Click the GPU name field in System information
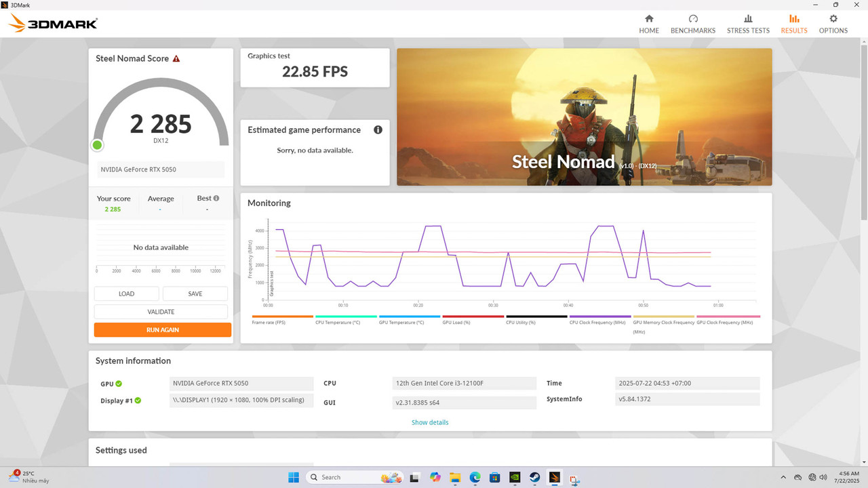868x488 pixels. 241,384
